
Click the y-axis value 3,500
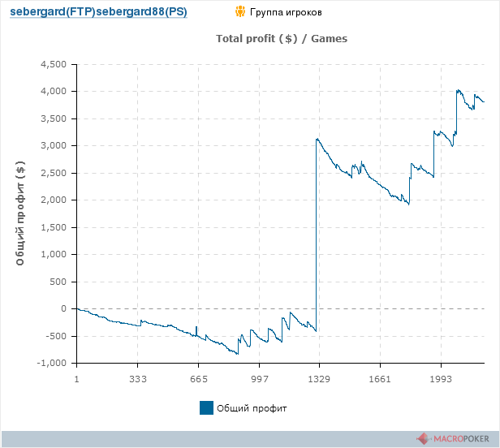point(54,118)
